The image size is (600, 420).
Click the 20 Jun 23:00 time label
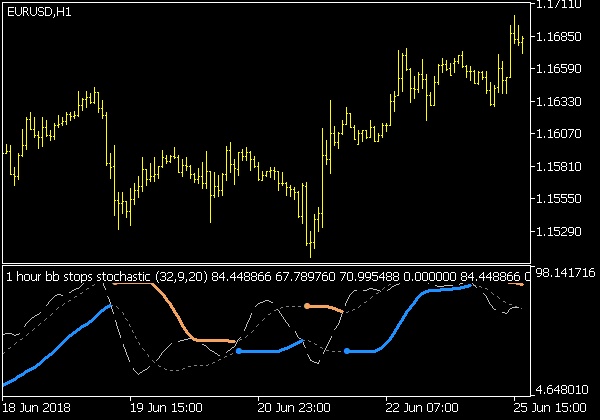tap(294, 408)
